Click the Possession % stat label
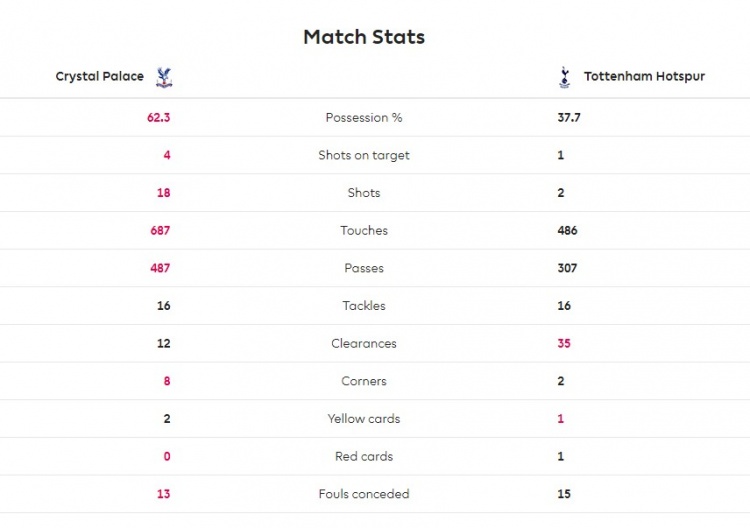This screenshot has width=750, height=528. point(364,118)
